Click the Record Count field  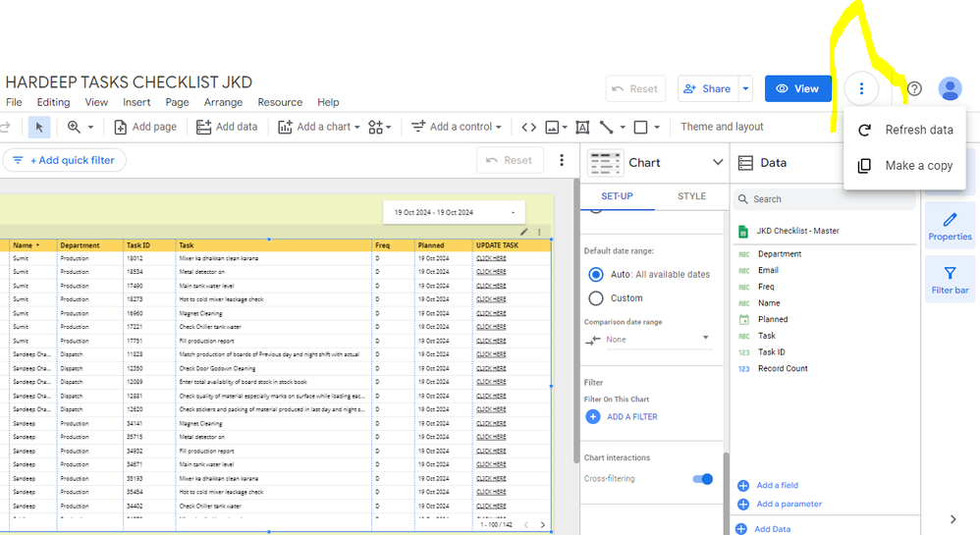coord(783,369)
